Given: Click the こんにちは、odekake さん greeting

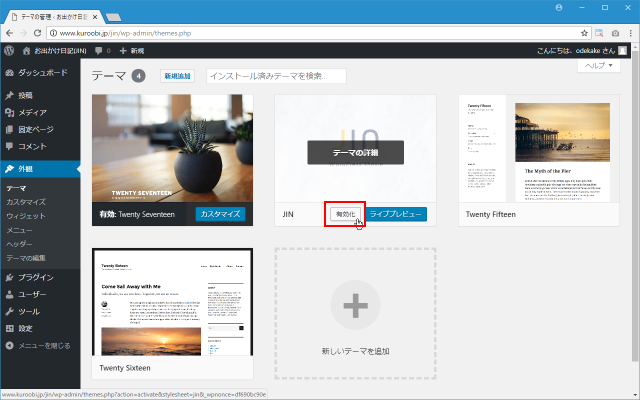Looking at the screenshot, I should coord(576,51).
